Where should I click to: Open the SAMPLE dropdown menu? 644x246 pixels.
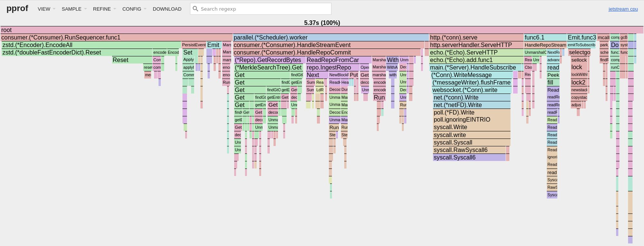coord(74,9)
